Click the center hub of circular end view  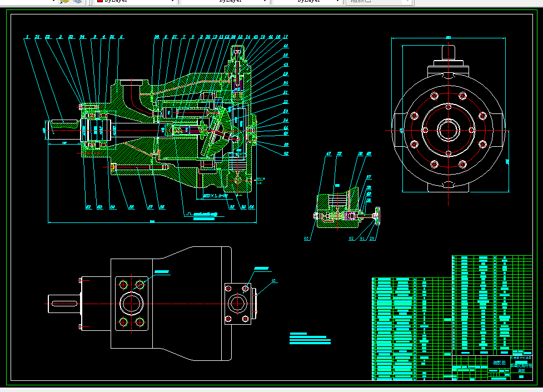click(449, 130)
